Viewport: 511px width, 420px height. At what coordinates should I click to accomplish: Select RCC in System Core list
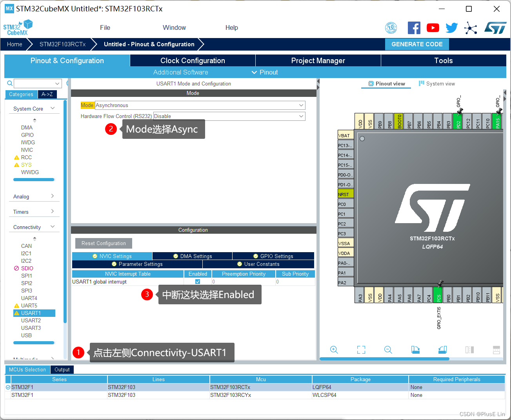[26, 157]
